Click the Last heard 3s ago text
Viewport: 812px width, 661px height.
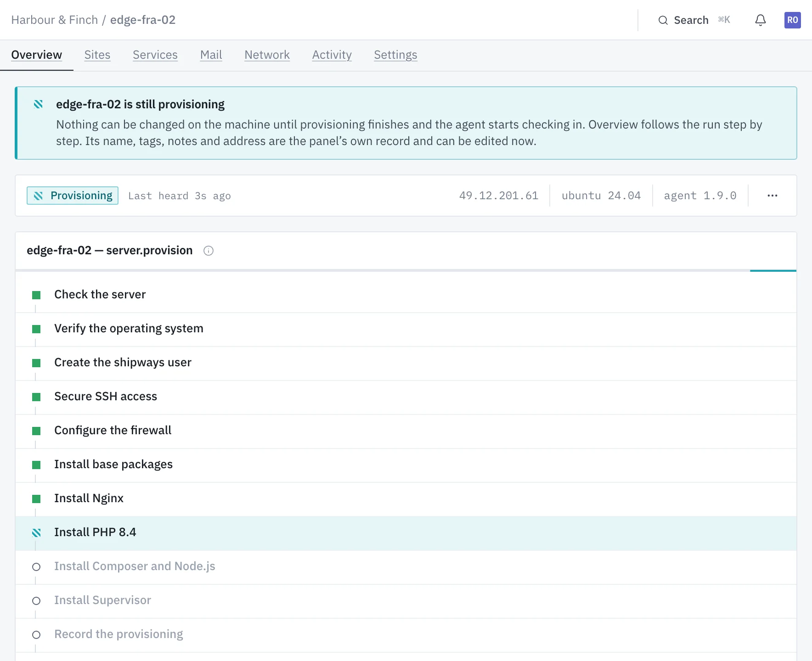click(180, 196)
